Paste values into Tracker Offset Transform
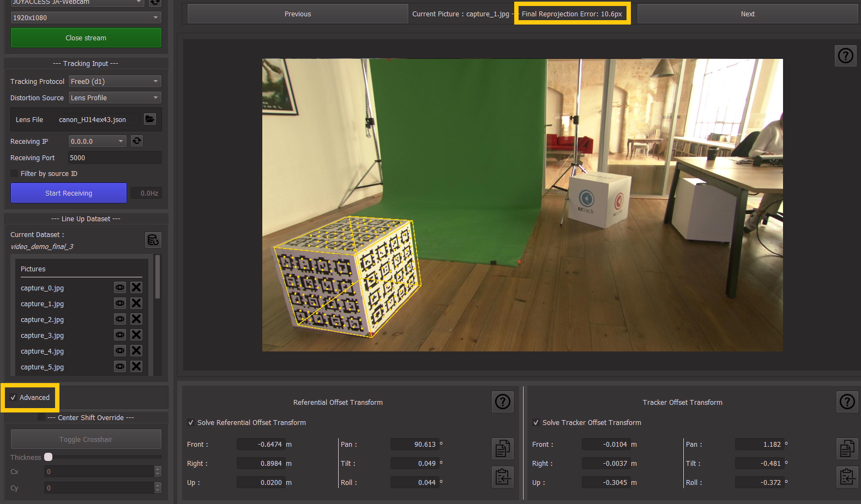861x504 pixels. click(847, 477)
